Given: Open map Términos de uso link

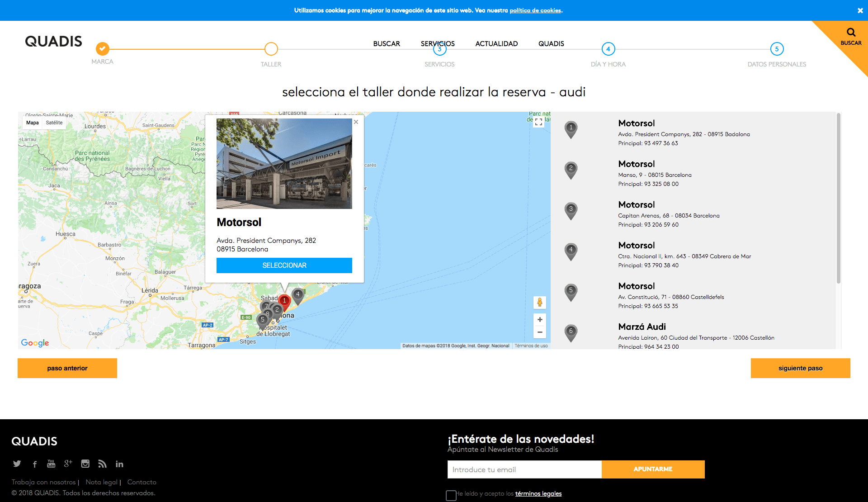Looking at the screenshot, I should (531, 346).
